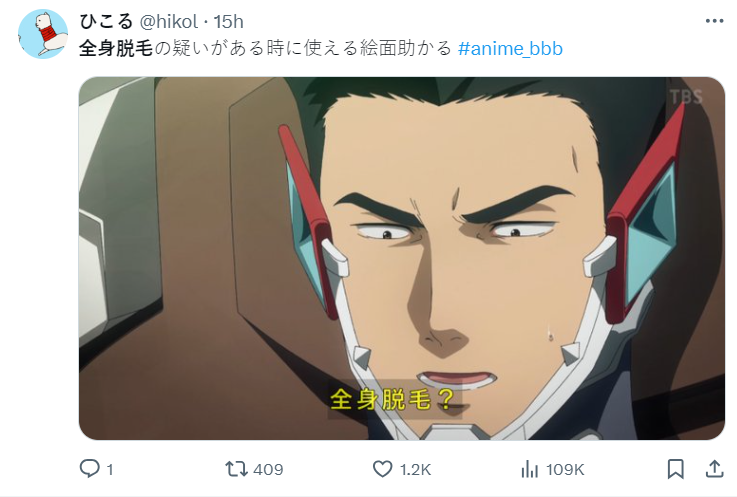The image size is (737, 497).
Task: Retweet the post with the arrows icon
Action: point(236,469)
